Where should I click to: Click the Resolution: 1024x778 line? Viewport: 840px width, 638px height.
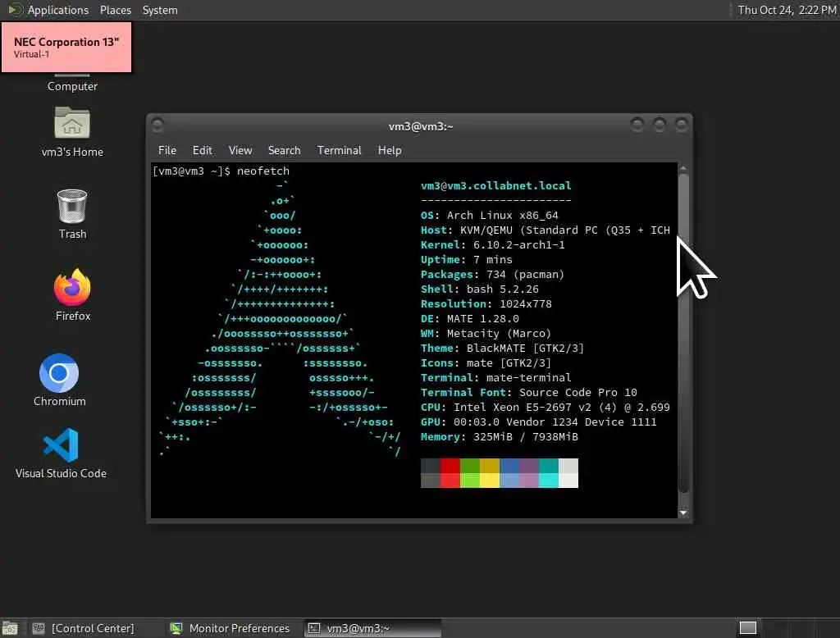[486, 303]
